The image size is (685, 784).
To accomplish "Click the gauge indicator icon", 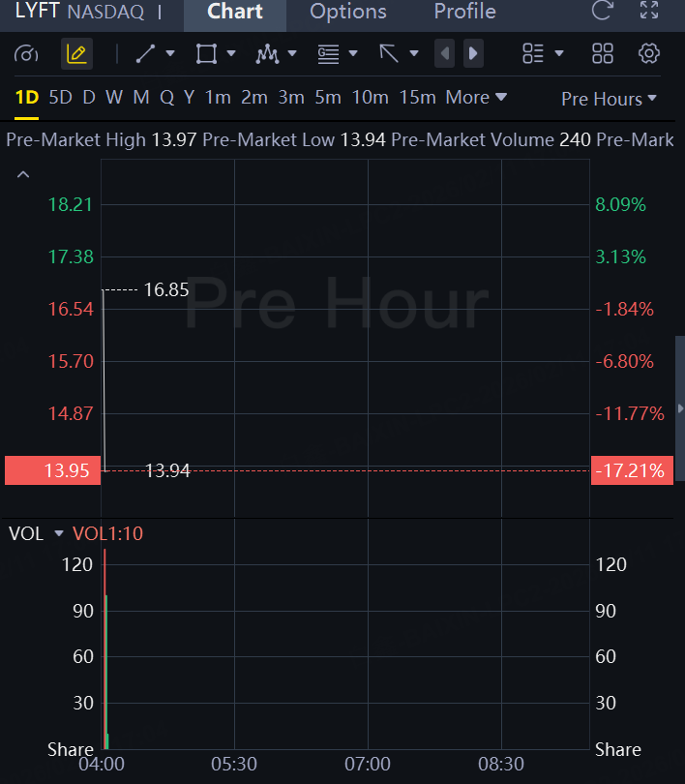I will pyautogui.click(x=27, y=54).
